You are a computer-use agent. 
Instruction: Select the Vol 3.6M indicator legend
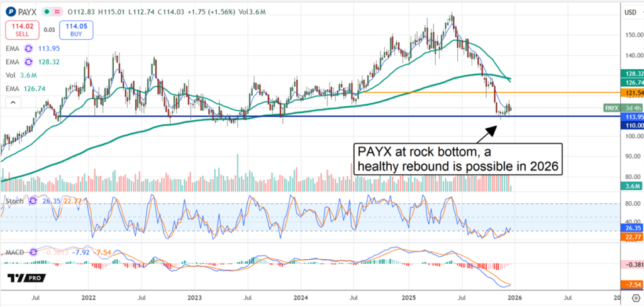click(22, 75)
